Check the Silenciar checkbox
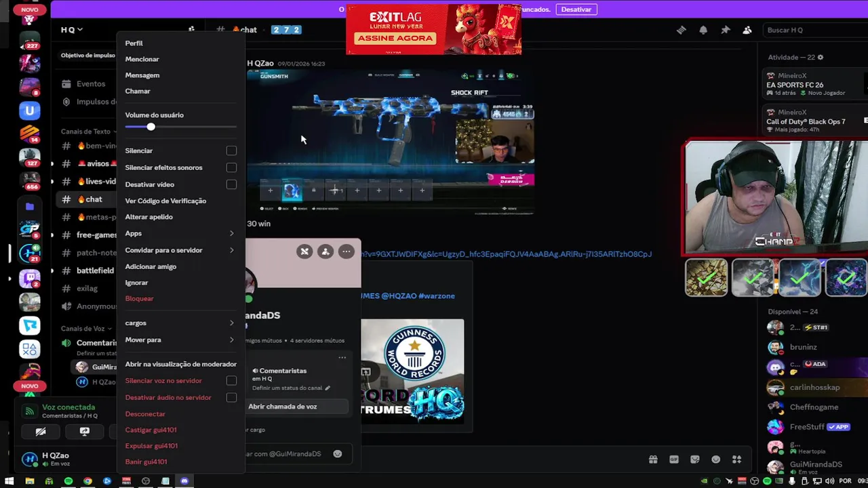This screenshot has height=488, width=868. point(231,150)
